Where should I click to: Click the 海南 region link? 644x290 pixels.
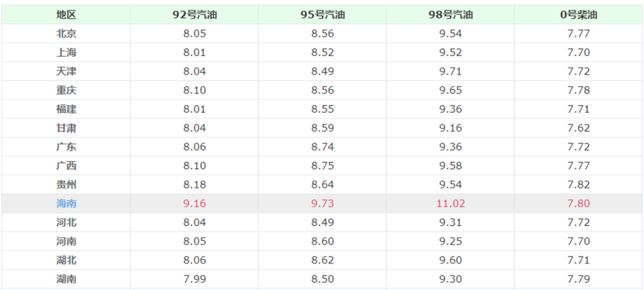(x=66, y=204)
